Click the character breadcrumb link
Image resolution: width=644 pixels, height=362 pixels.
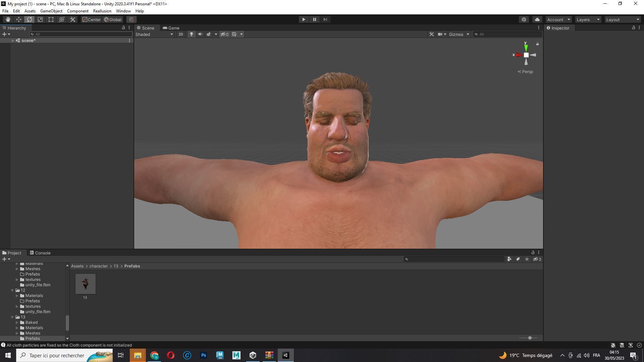[x=99, y=266]
